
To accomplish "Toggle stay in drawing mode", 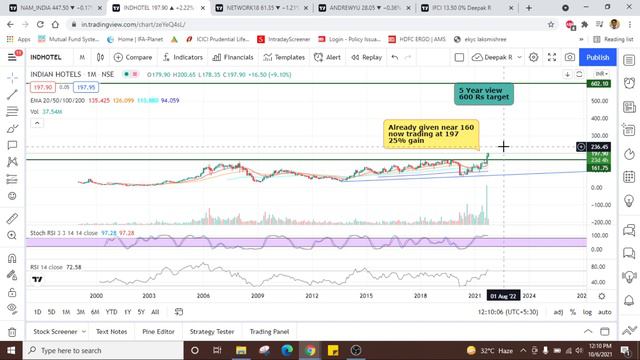I will tap(12, 276).
